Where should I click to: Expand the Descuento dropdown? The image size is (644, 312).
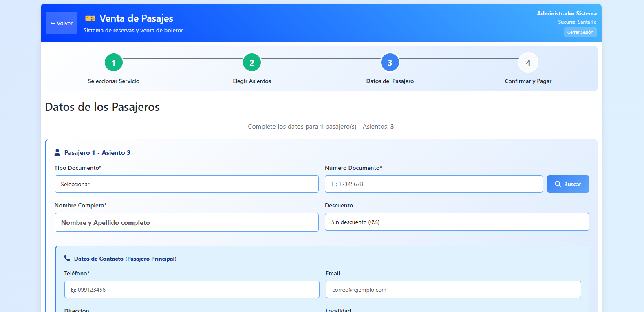tap(457, 222)
